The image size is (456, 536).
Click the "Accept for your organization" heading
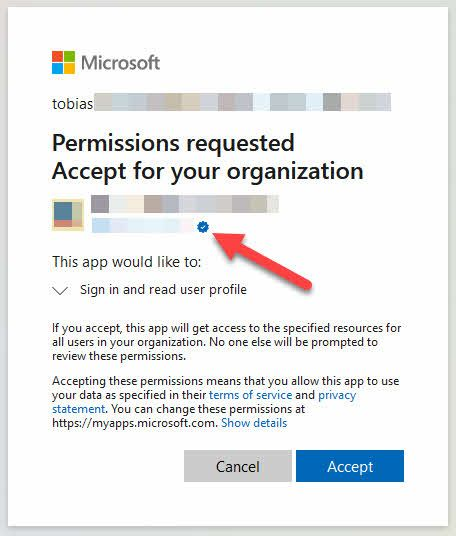click(x=207, y=171)
